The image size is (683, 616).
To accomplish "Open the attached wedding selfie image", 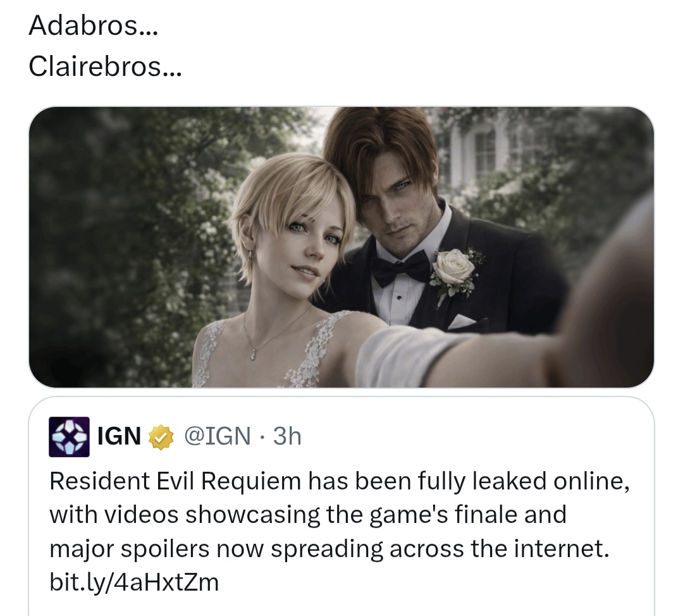I will (x=341, y=247).
